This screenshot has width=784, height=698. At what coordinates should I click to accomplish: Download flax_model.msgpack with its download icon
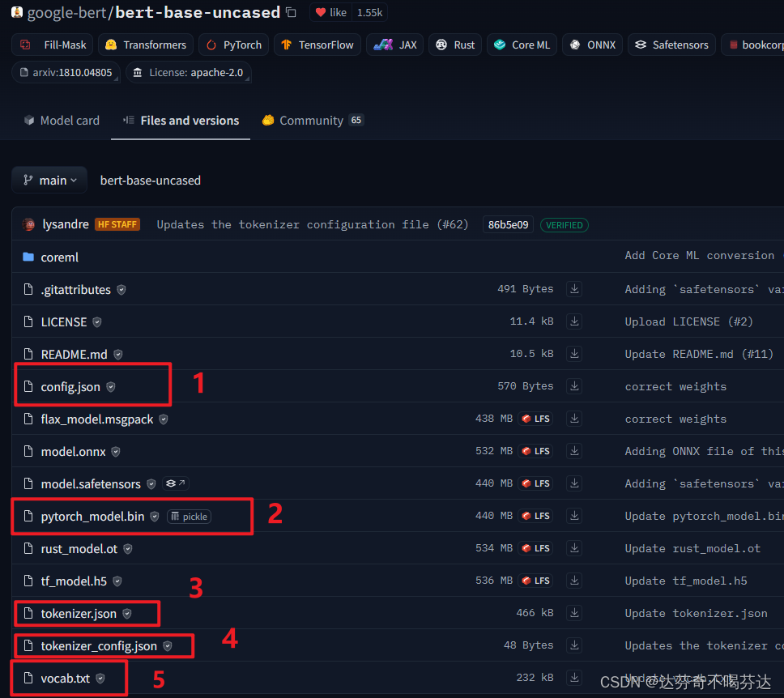coord(574,419)
